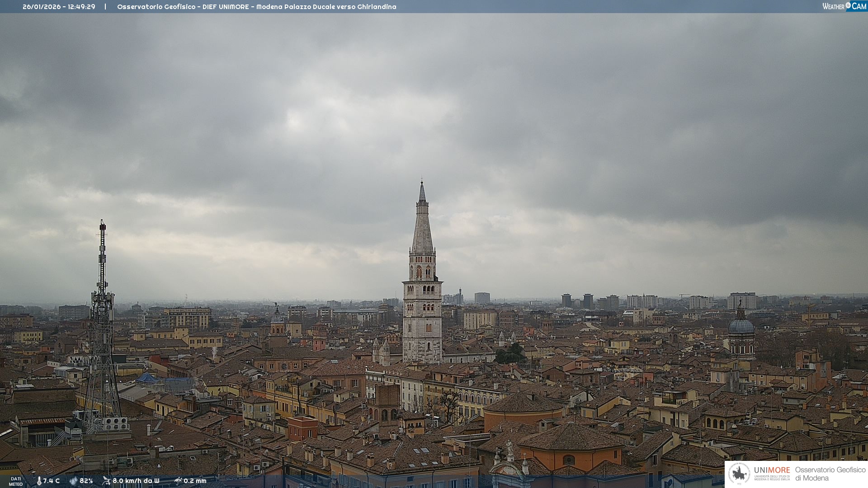Click the blue-domed church on the right

click(x=741, y=328)
